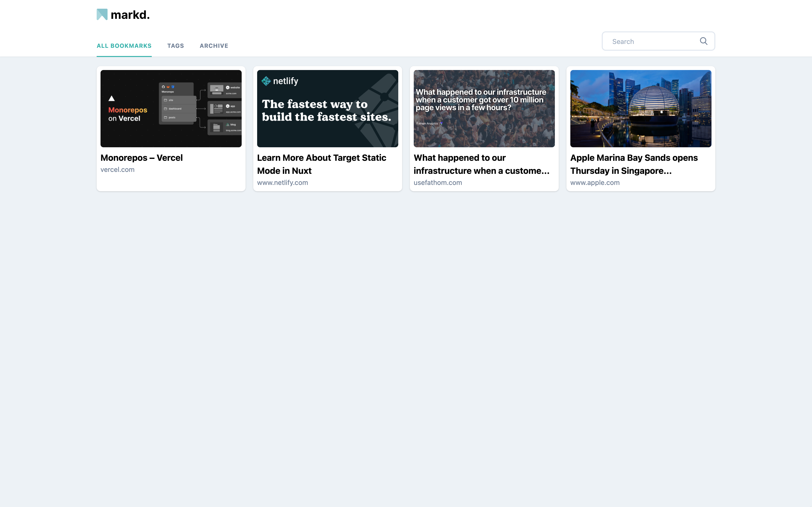The image size is (812, 507).
Task: Click the www.netlify.com domain link
Action: pyautogui.click(x=282, y=183)
